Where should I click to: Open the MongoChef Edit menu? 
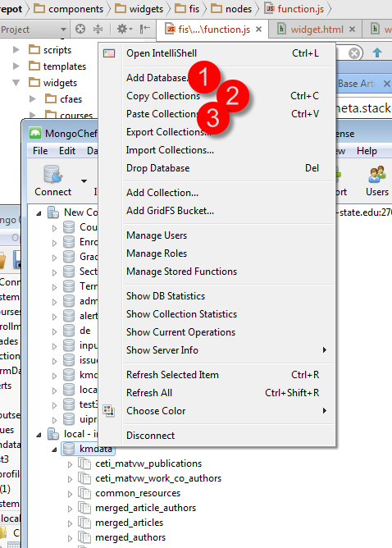67,151
